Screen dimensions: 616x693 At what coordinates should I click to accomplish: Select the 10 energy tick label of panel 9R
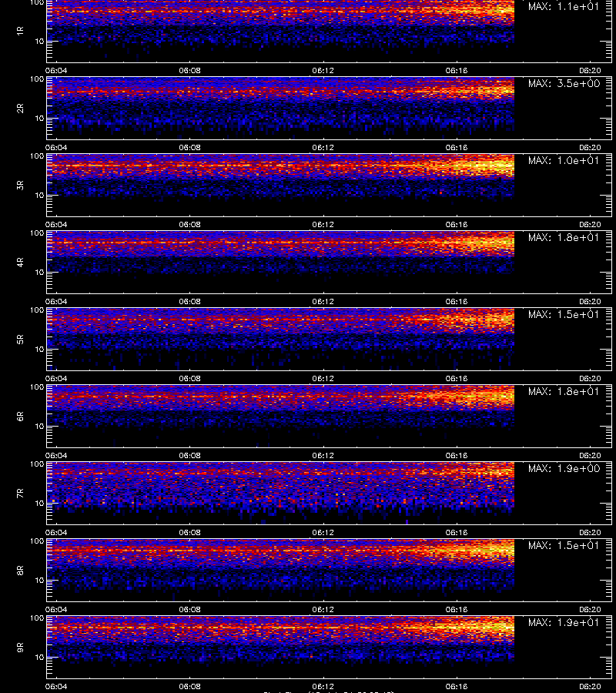point(39,658)
